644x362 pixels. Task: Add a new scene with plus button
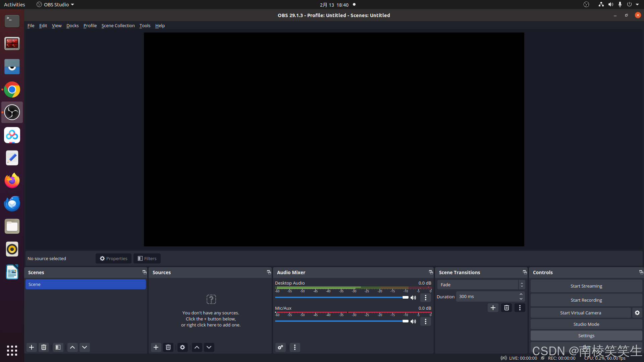[32, 347]
